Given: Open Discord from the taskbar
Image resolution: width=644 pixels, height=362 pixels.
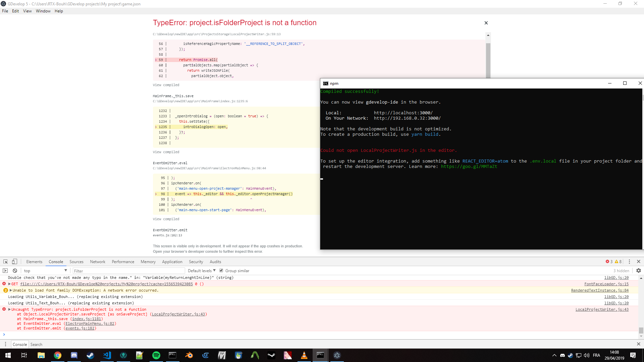Looking at the screenshot, I should [74, 355].
